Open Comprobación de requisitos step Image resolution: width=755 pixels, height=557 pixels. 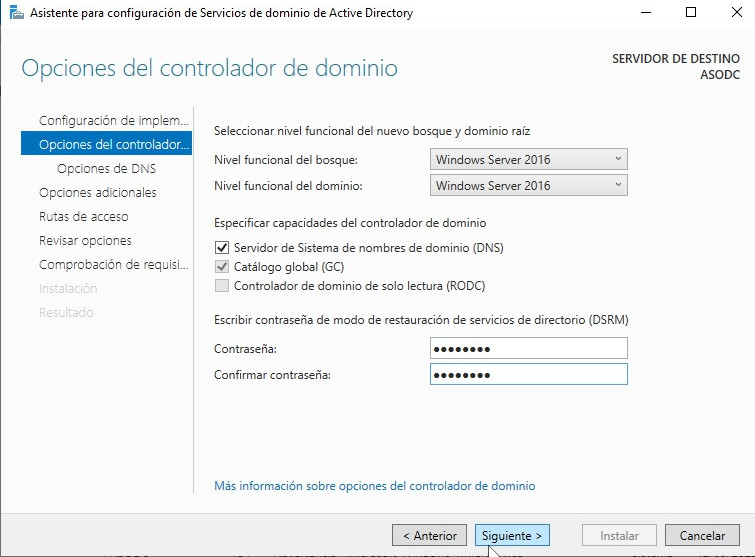click(112, 265)
